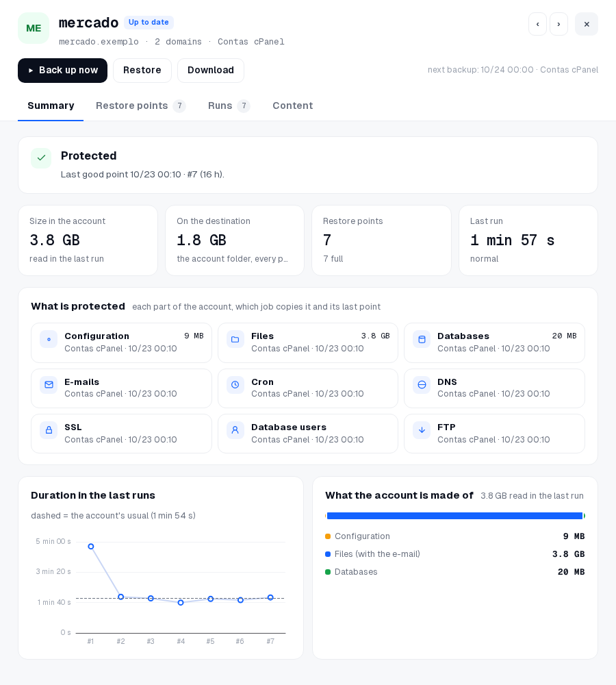Click the Restore button

click(142, 71)
